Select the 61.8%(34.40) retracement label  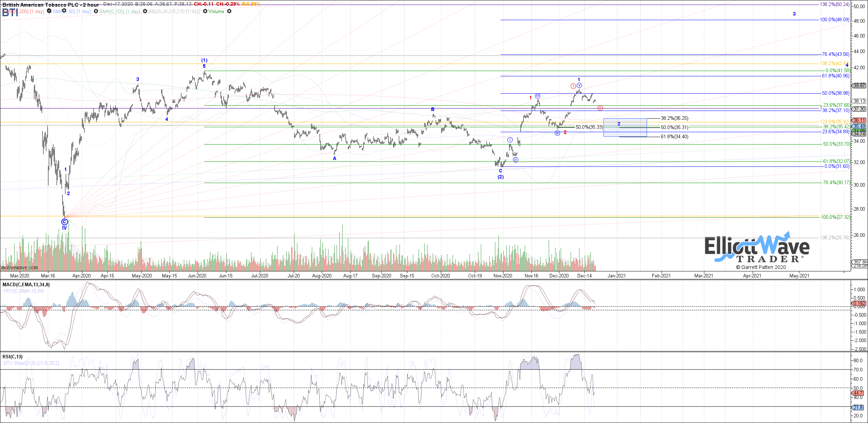tap(675, 137)
